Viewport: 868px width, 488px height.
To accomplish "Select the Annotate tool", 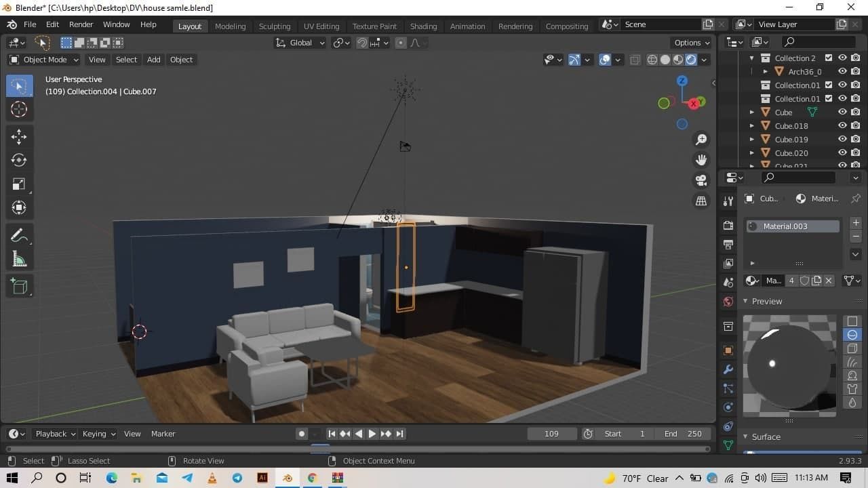I will pyautogui.click(x=19, y=235).
